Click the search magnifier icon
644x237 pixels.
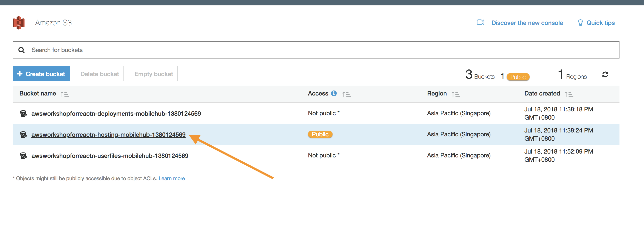tap(22, 50)
